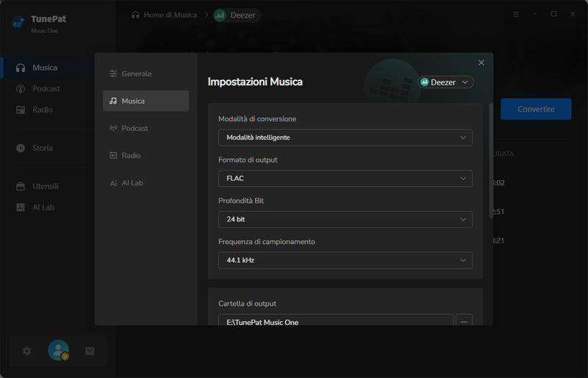Open the mail envelope icon

(x=90, y=351)
